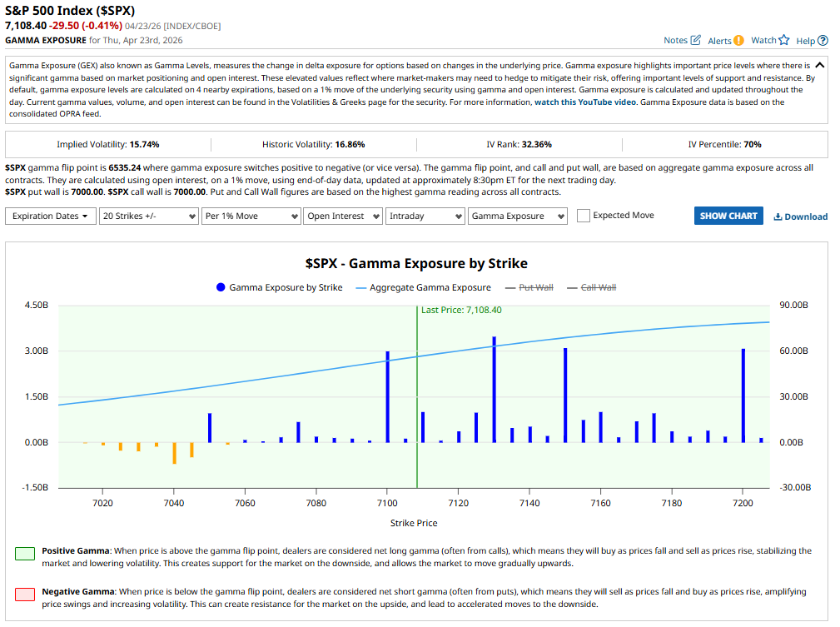Screen dimensions: 840x627
Task: Expand the 20 Strikes +/- dropdown
Action: 147,216
